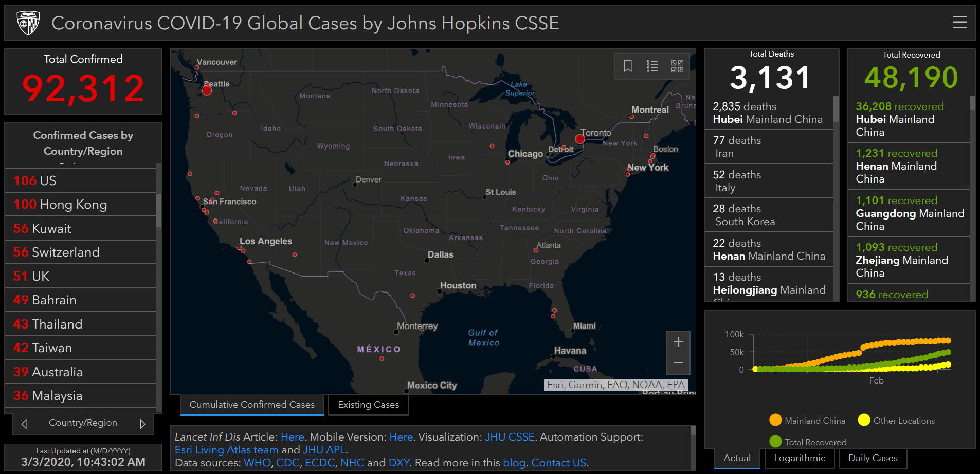
Task: Select 42 Taiwan in country list
Action: tap(81, 348)
